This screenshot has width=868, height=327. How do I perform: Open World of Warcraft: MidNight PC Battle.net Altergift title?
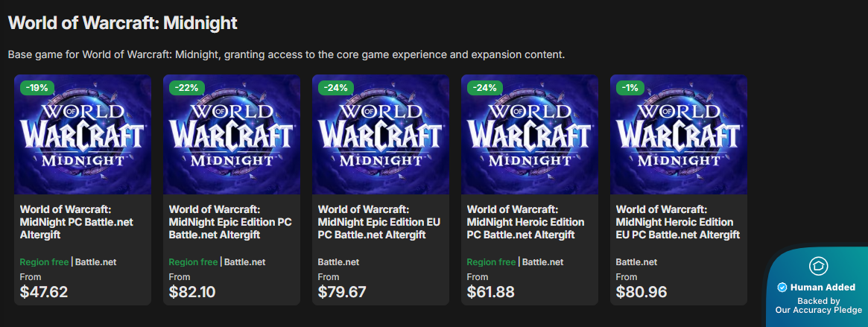[x=77, y=223]
